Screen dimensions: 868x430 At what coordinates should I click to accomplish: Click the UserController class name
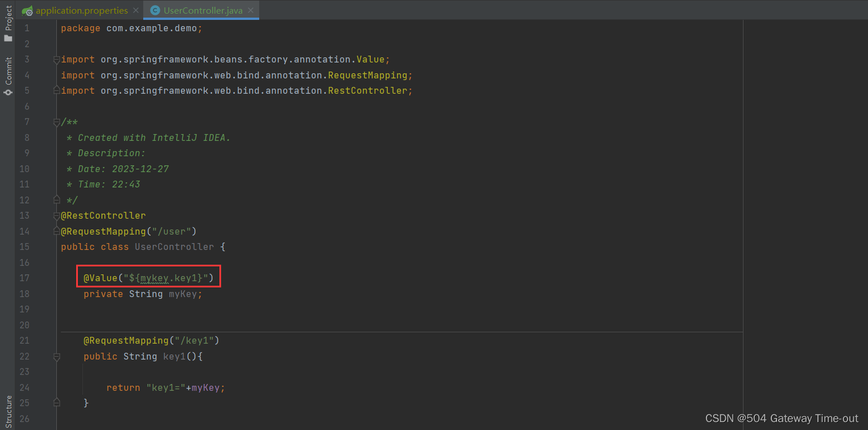[x=175, y=247]
